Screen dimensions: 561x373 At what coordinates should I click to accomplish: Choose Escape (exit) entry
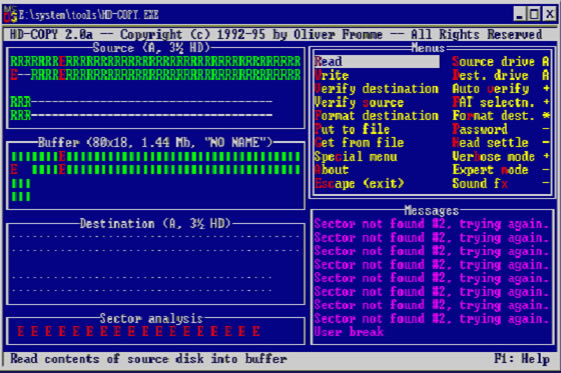359,183
